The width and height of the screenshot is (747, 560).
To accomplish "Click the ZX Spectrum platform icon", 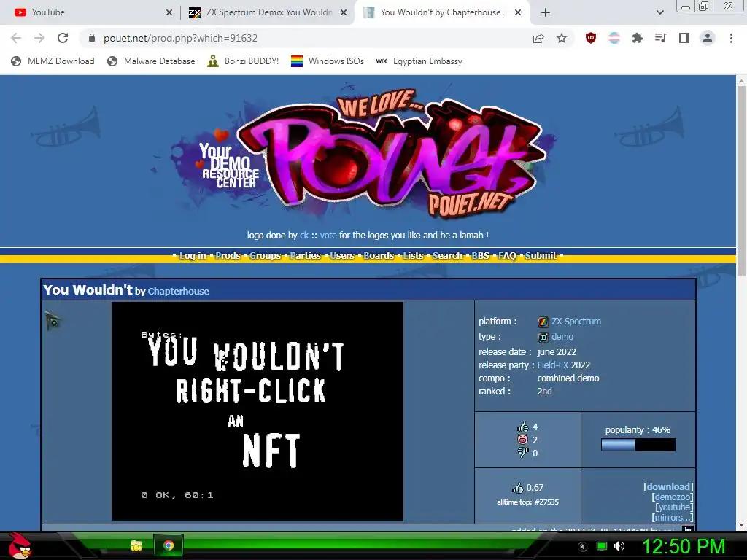I will [x=543, y=322].
